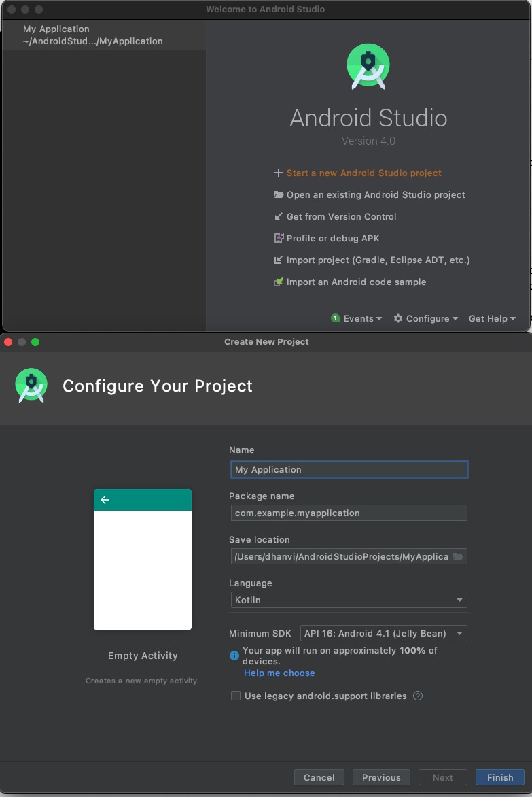
Task: Open the Save location folder browser
Action: pyautogui.click(x=460, y=556)
